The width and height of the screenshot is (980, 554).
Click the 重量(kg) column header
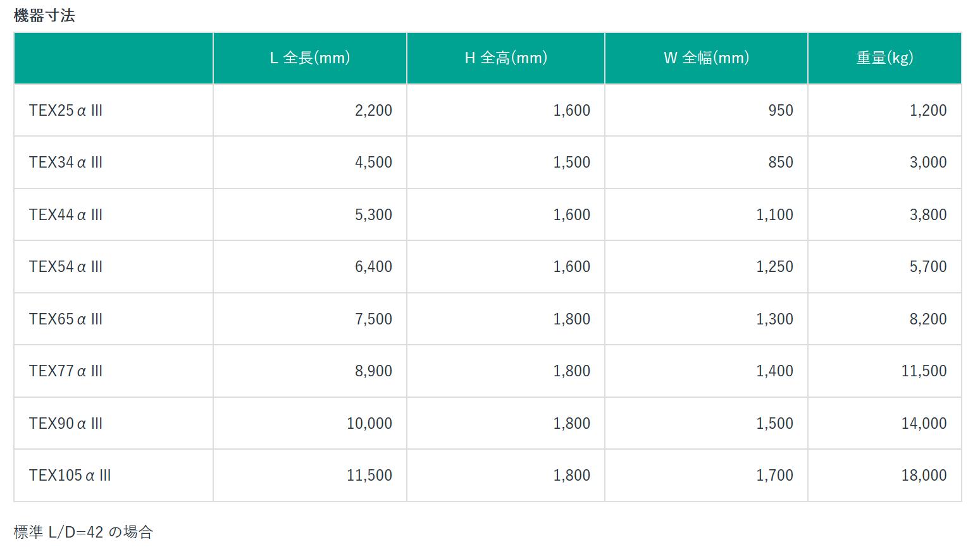click(x=884, y=58)
